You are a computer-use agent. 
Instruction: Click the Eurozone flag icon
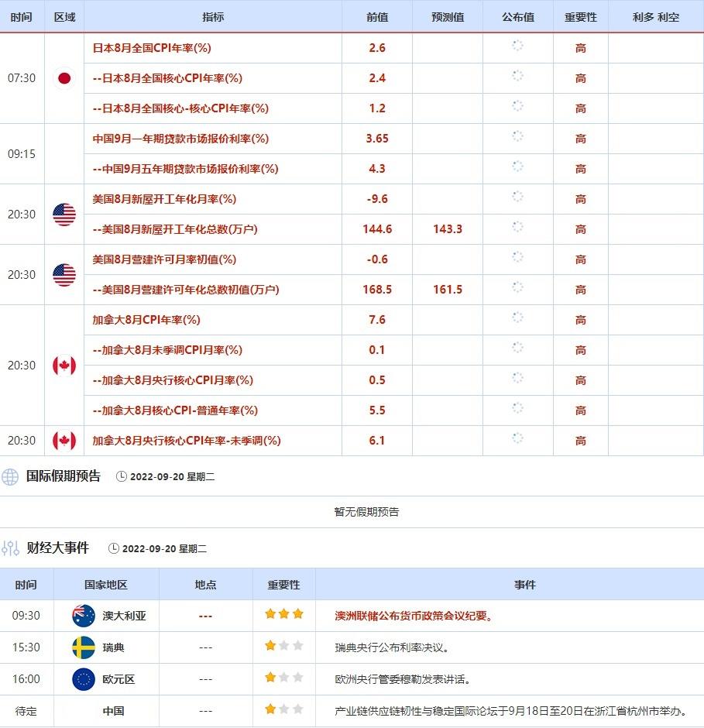click(x=84, y=679)
